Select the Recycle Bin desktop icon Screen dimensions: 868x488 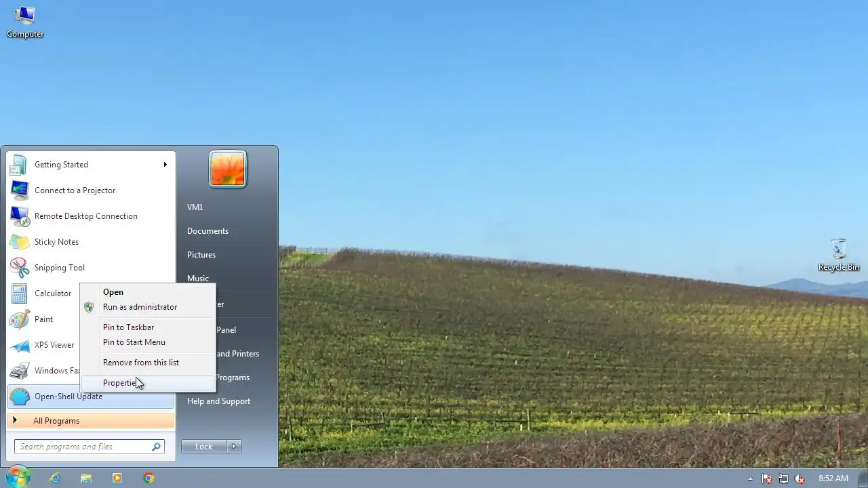pos(839,255)
